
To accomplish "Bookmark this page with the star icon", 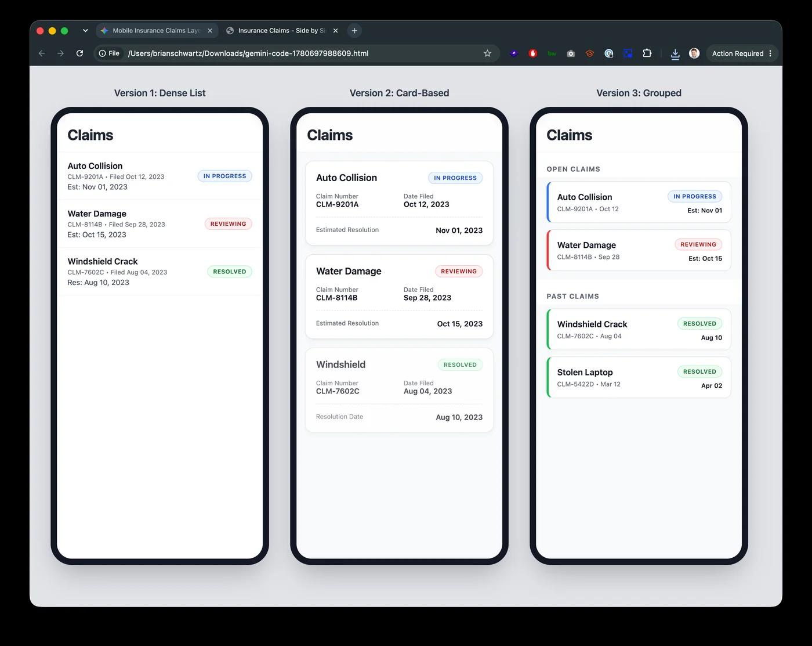I will point(487,53).
